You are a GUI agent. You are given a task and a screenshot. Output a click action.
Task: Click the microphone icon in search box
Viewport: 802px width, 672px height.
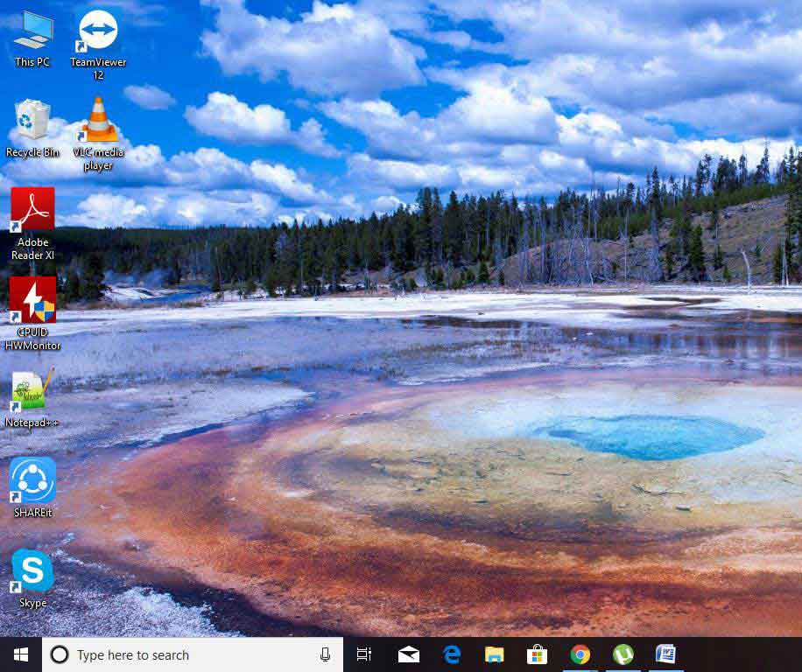(325, 654)
